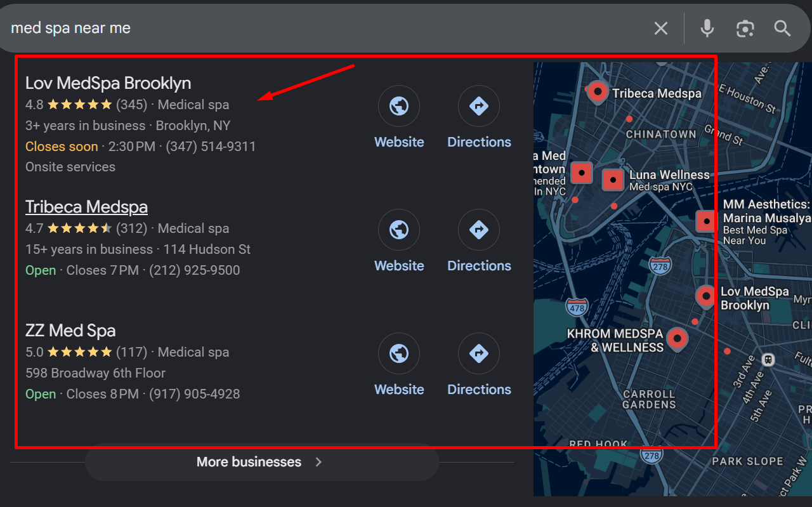This screenshot has height=507, width=812.
Task: Click the 5.0 star rating for ZZ Med Spa
Action: point(69,352)
